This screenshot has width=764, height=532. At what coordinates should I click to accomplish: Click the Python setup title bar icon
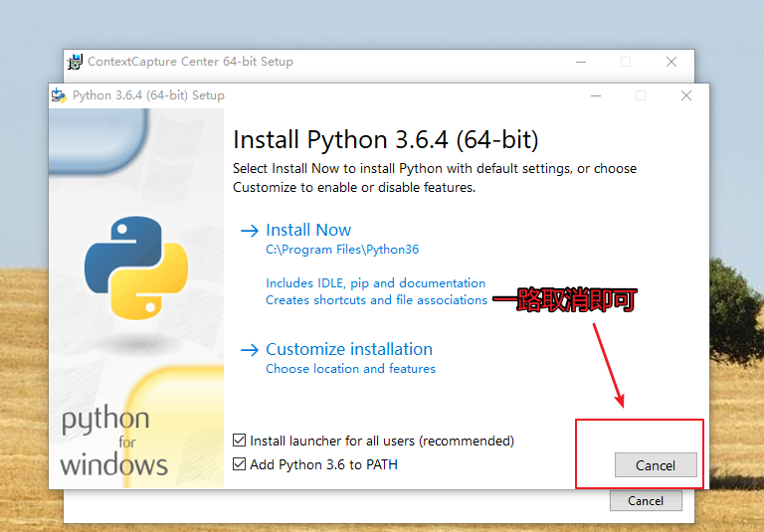(x=59, y=95)
